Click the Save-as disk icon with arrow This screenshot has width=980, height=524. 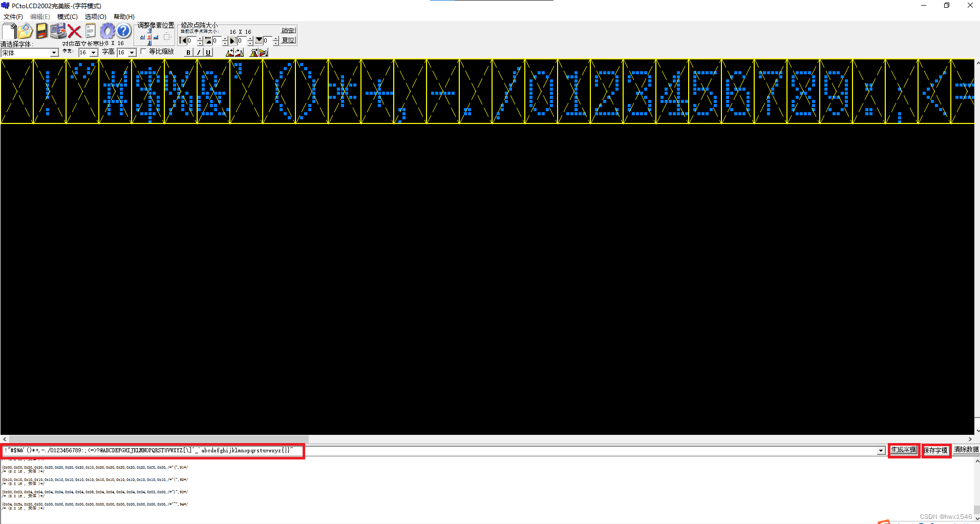[x=58, y=31]
